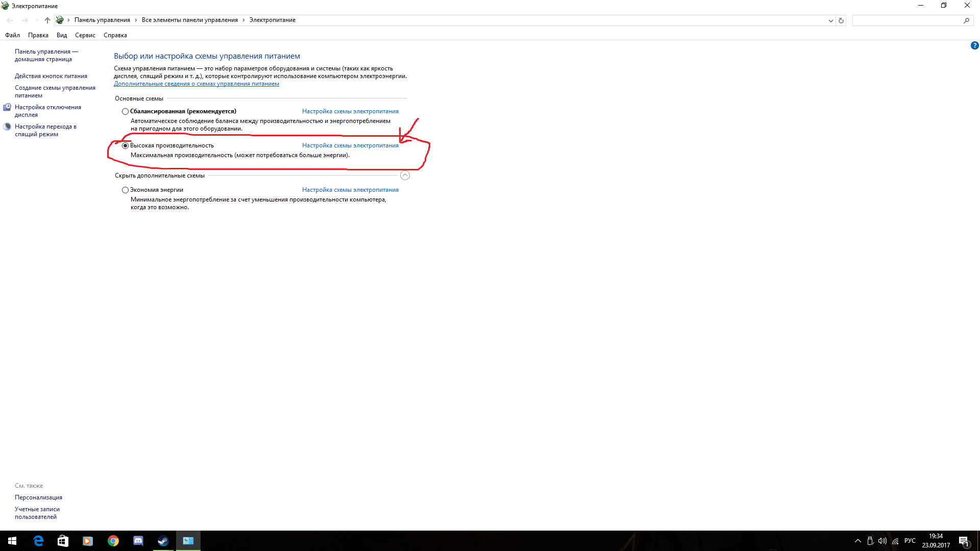The width and height of the screenshot is (980, 551).
Task: Open Настройка отключения дисплея link
Action: pos(48,111)
